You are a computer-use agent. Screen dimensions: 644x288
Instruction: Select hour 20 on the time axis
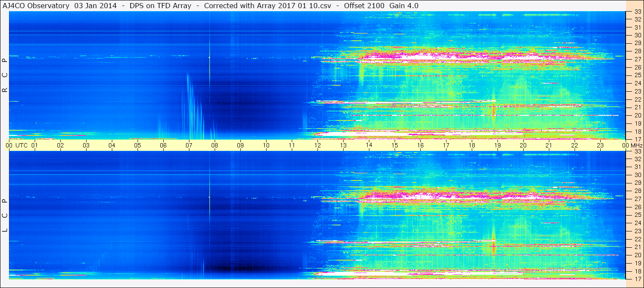coord(523,145)
